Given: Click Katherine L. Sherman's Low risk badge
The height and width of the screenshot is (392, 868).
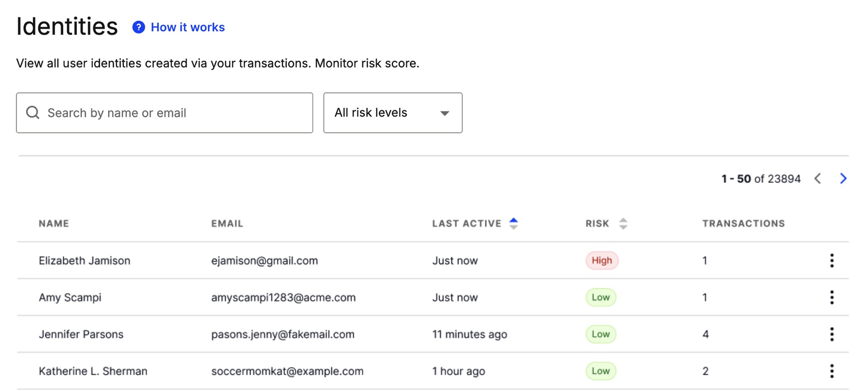Looking at the screenshot, I should coord(601,371).
